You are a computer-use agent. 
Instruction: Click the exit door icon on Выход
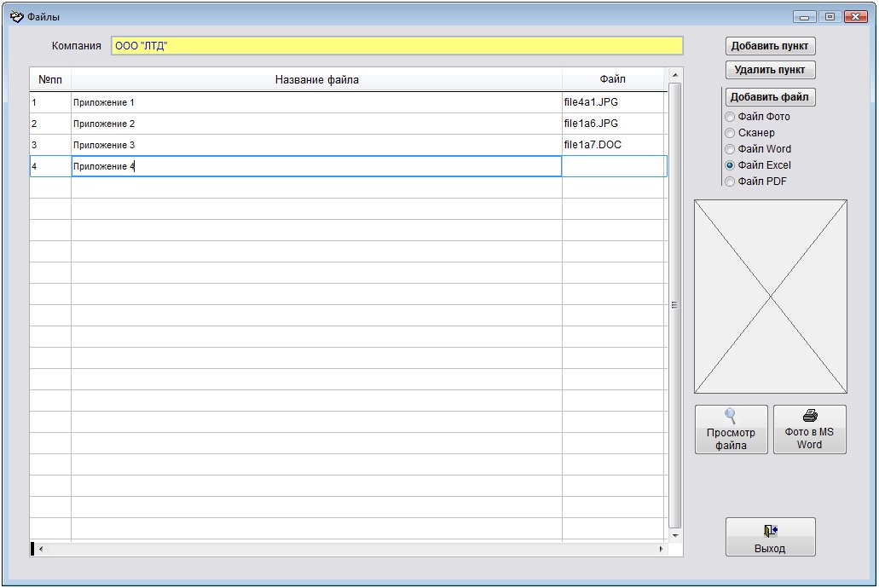tap(770, 530)
